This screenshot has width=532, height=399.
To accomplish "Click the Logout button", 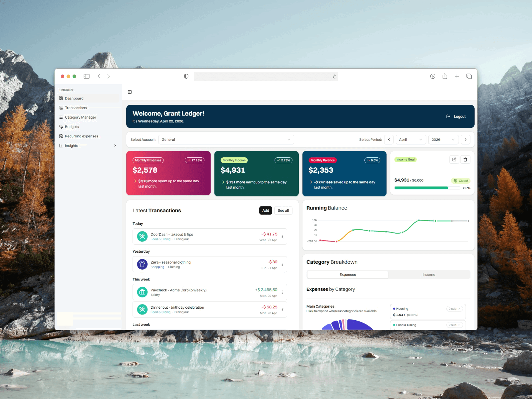I will [456, 116].
